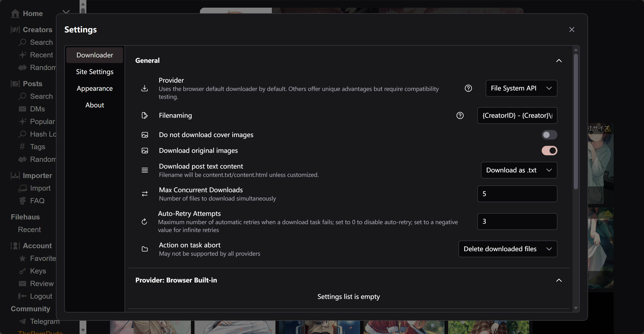This screenshot has width=644, height=334.
Task: Click the Posts Random dice icon
Action: [22, 159]
